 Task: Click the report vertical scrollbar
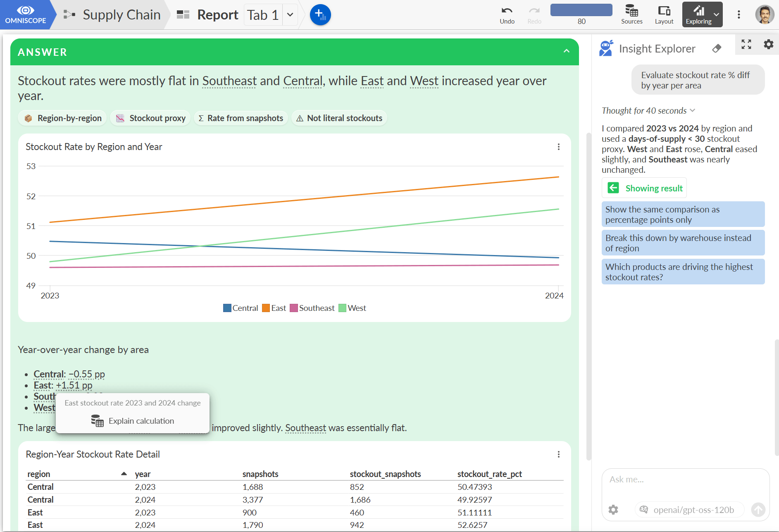(589, 296)
